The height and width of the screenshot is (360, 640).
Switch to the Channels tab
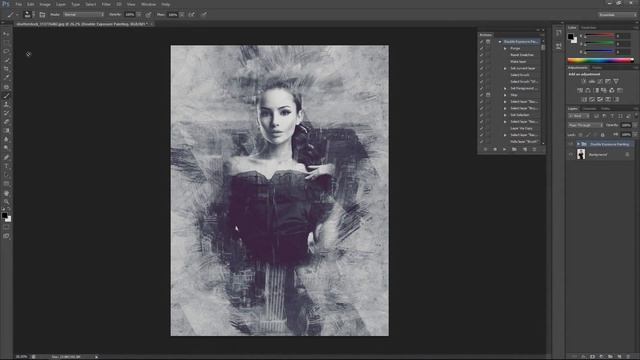pos(589,109)
